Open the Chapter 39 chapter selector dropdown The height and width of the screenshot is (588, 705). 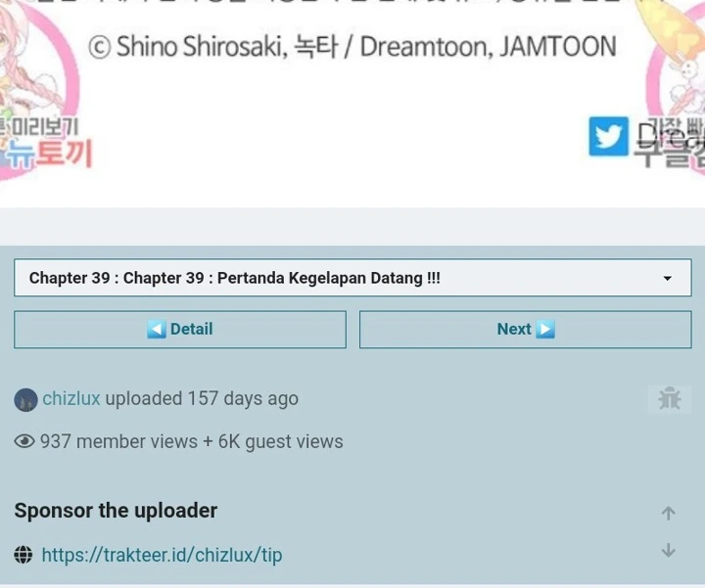point(352,278)
